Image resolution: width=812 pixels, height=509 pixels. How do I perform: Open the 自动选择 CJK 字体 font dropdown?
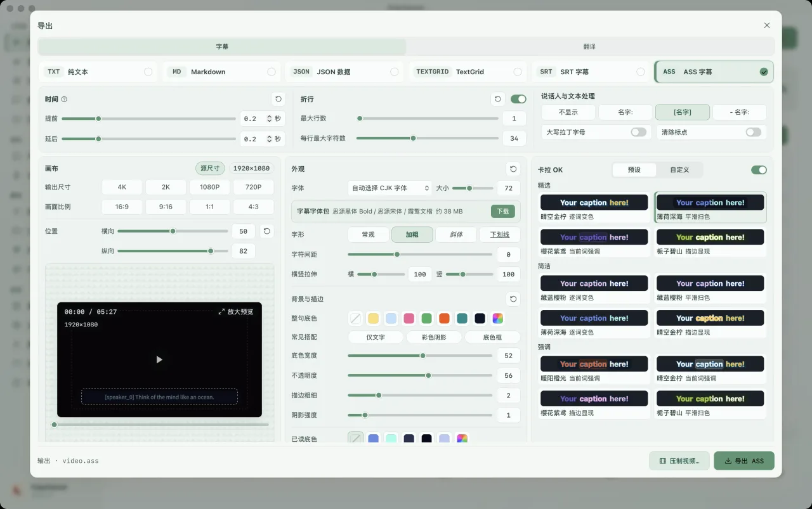pos(390,188)
